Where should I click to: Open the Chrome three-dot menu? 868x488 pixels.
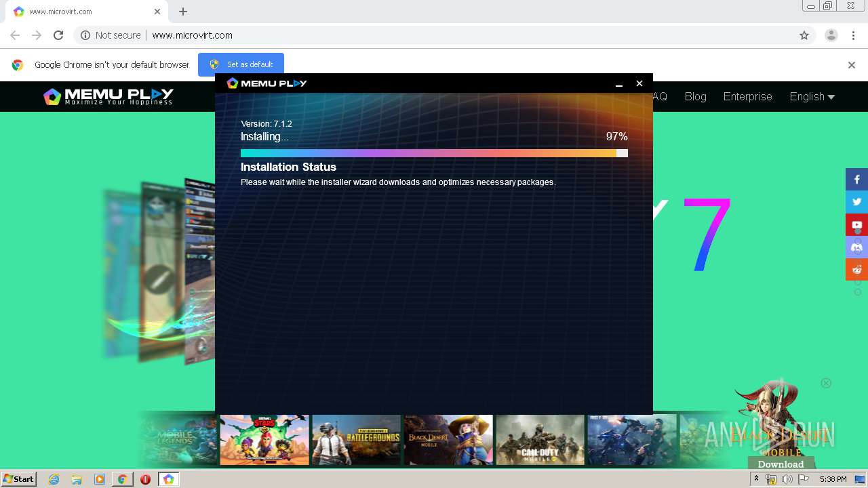[853, 35]
